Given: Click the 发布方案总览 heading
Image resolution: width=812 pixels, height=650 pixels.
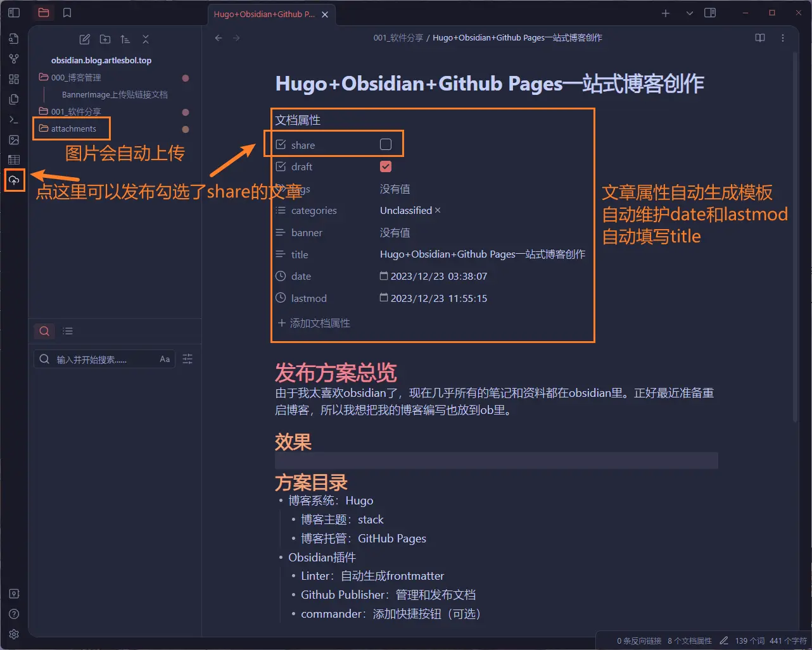Looking at the screenshot, I should [336, 373].
